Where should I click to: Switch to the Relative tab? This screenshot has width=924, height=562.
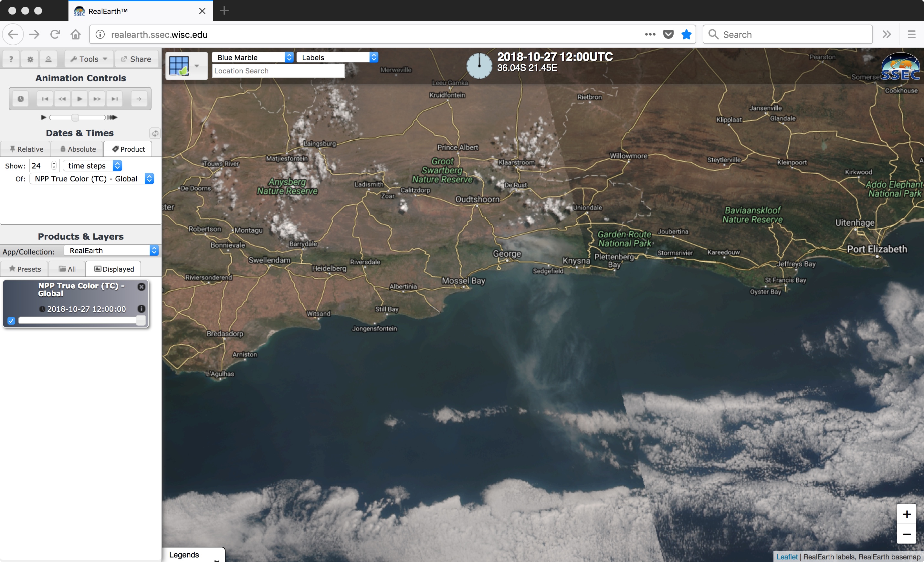[26, 149]
